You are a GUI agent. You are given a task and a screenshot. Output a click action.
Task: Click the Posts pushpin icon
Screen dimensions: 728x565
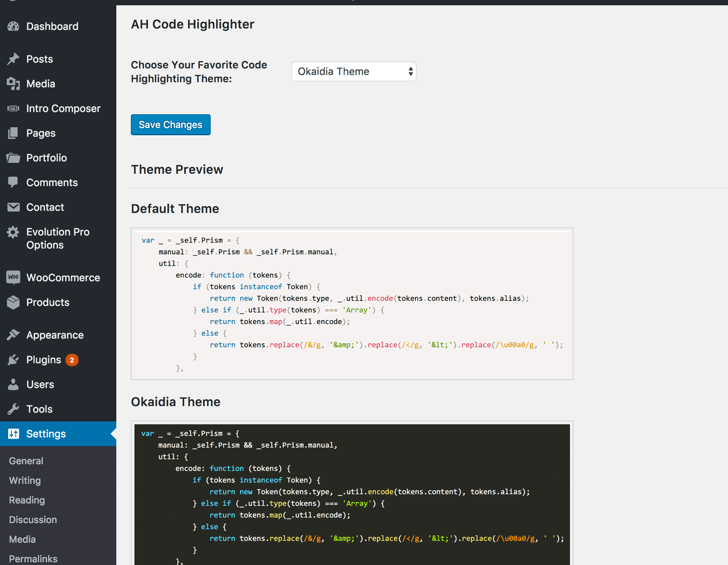[13, 59]
